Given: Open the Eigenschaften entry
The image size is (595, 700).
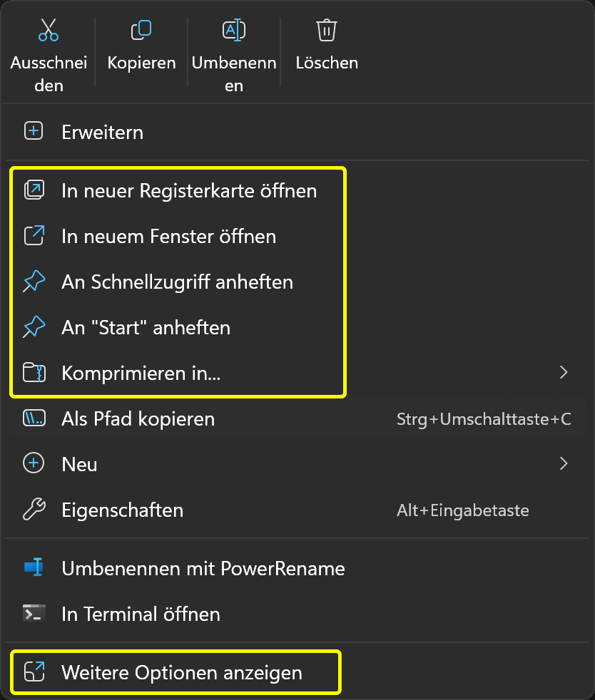Looking at the screenshot, I should (122, 510).
